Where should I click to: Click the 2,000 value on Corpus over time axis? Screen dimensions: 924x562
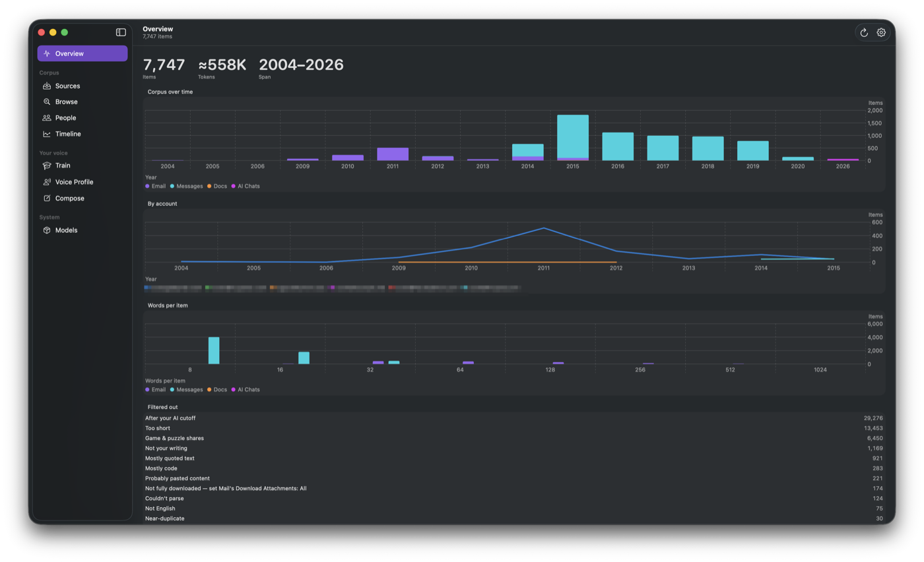click(x=874, y=111)
